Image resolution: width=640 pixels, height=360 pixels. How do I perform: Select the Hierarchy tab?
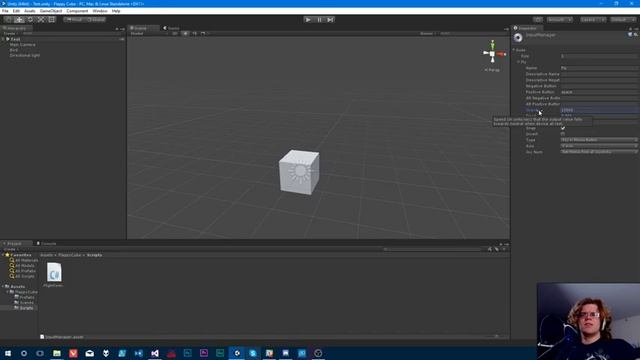16,28
